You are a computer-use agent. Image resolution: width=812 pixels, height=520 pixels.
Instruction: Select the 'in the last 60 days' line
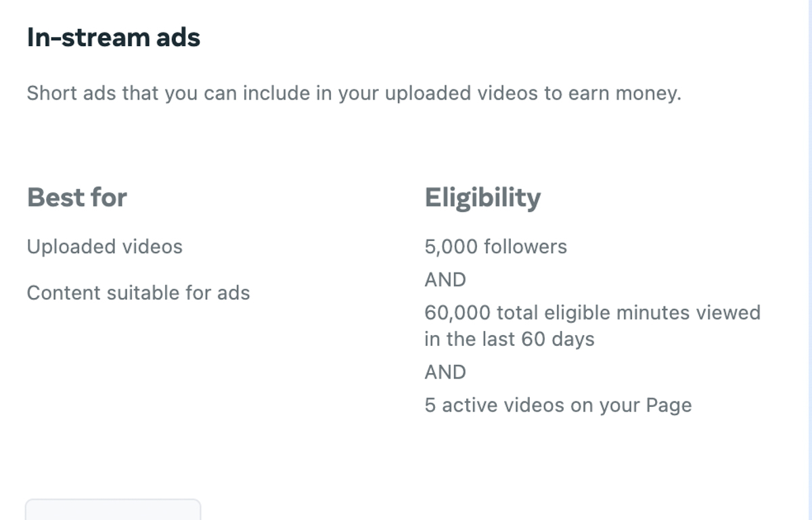pos(510,339)
